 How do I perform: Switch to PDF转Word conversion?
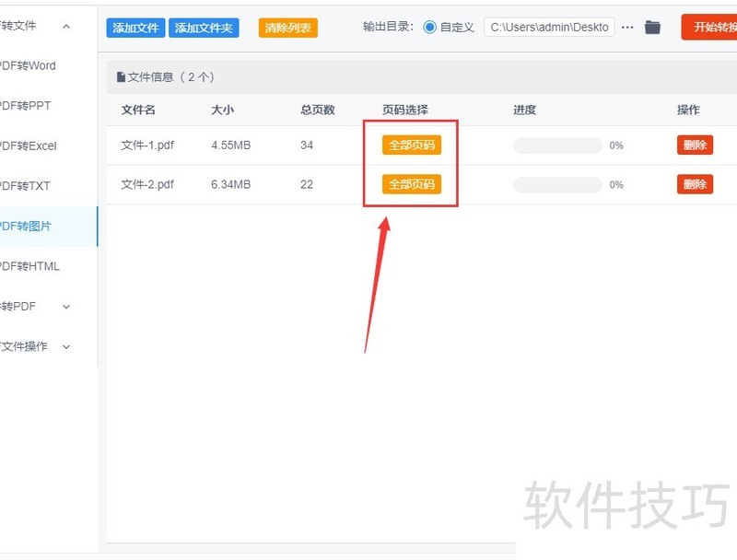[29, 66]
